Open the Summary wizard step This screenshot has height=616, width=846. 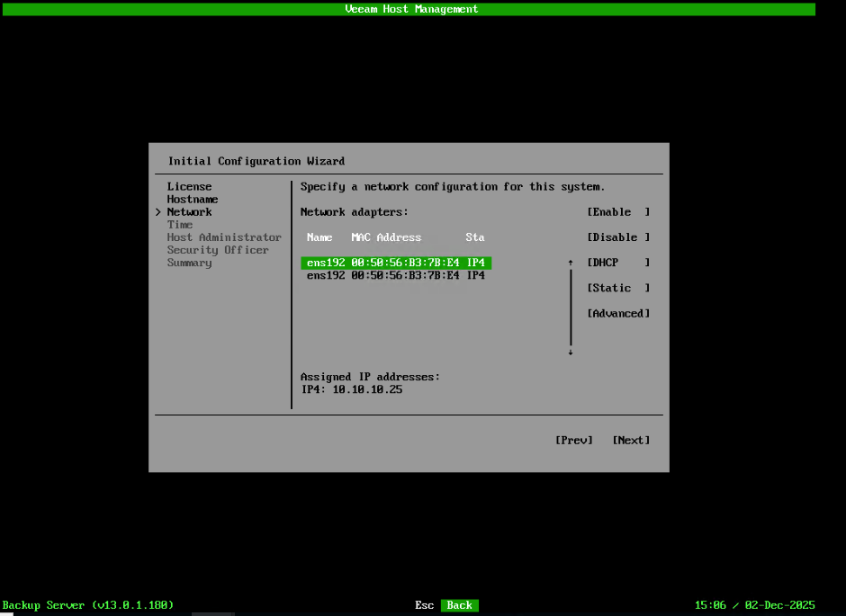189,262
